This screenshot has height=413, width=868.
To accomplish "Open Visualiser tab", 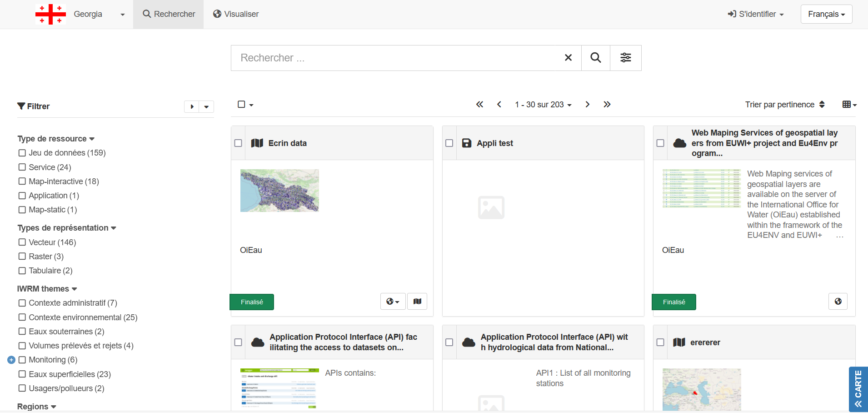I will [236, 14].
